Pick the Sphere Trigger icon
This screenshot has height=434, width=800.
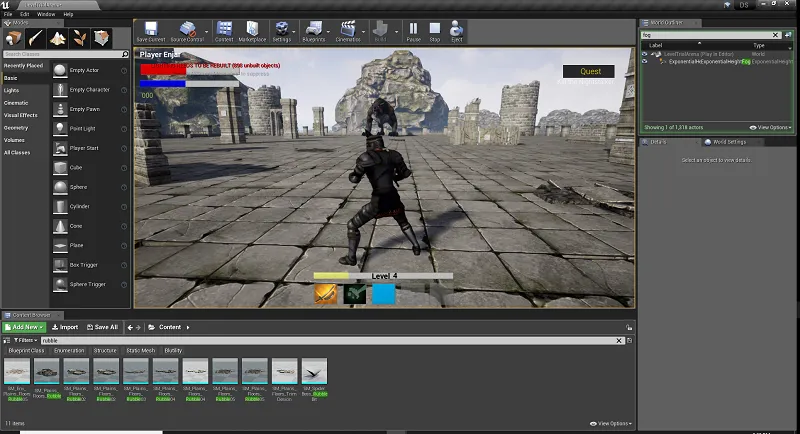click(x=60, y=285)
